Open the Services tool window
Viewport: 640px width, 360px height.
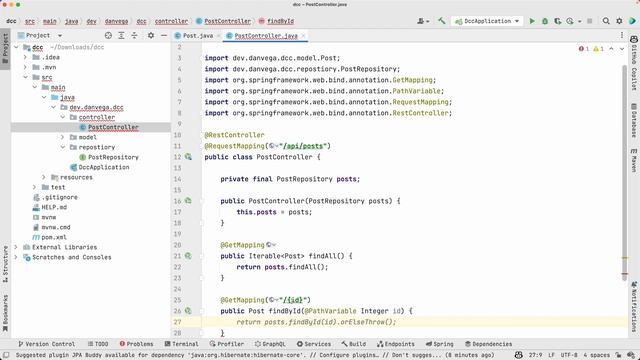coord(314,344)
